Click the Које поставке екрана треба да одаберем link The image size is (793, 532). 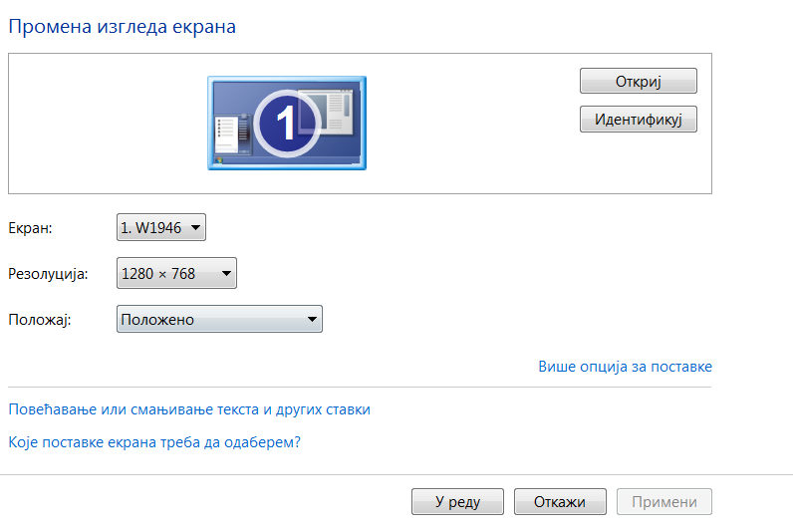(x=154, y=441)
